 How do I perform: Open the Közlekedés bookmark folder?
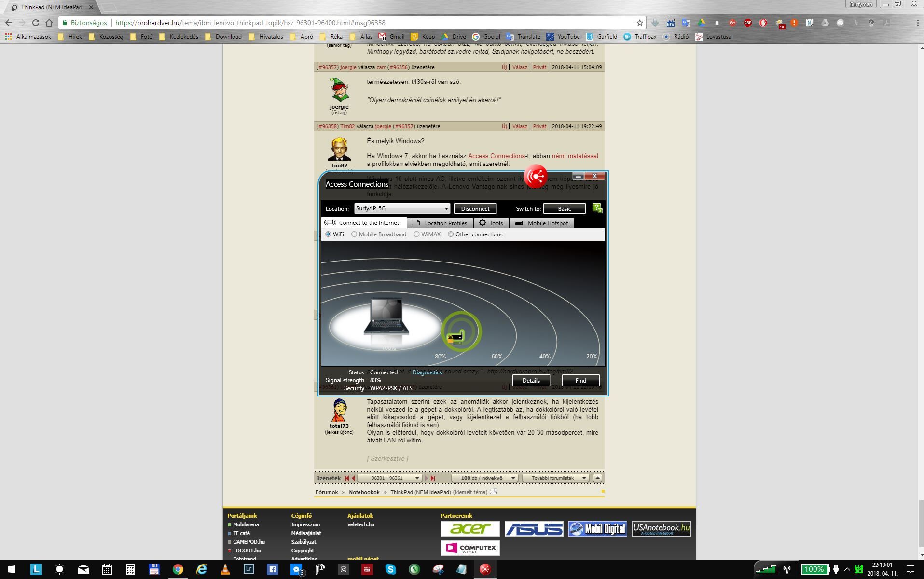[x=179, y=37]
